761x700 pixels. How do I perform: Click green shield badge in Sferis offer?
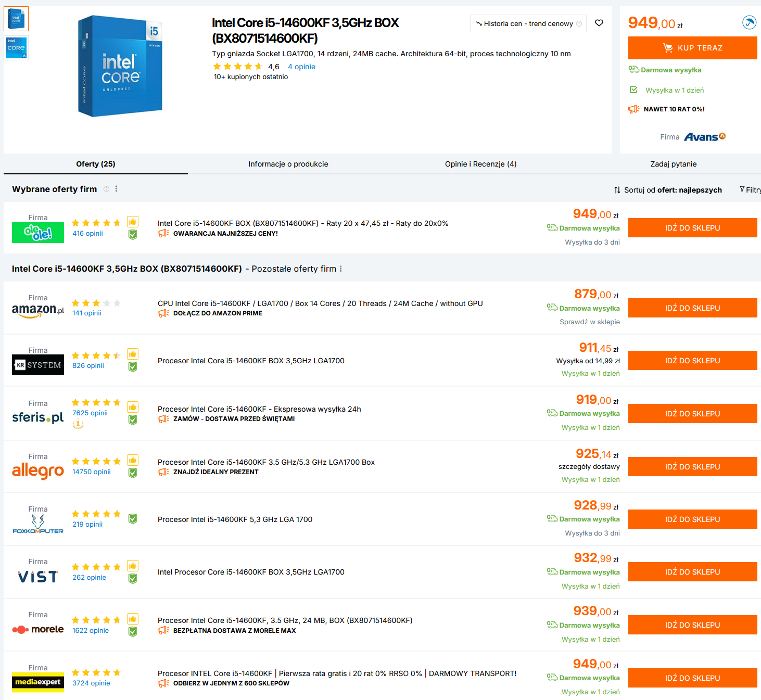(x=133, y=420)
